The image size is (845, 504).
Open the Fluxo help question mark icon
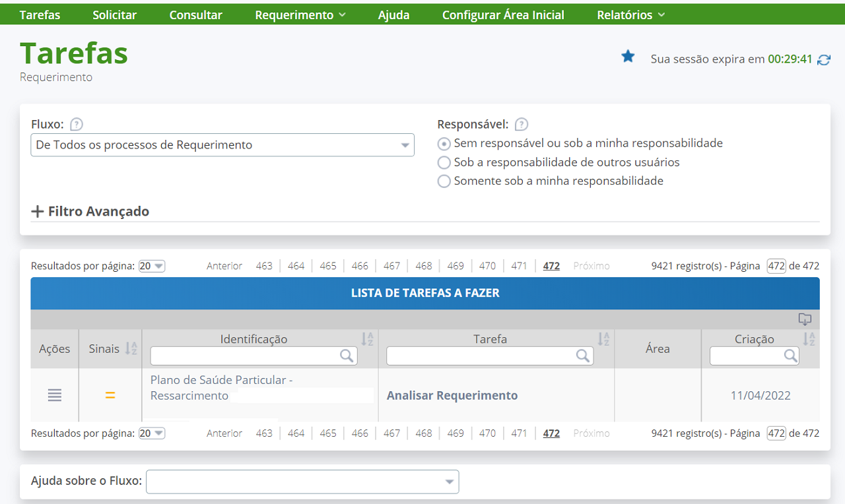click(x=77, y=124)
